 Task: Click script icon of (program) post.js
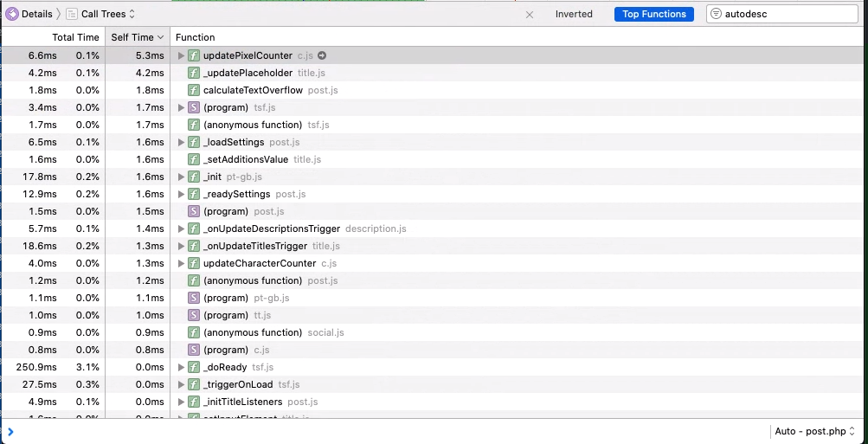[193, 211]
